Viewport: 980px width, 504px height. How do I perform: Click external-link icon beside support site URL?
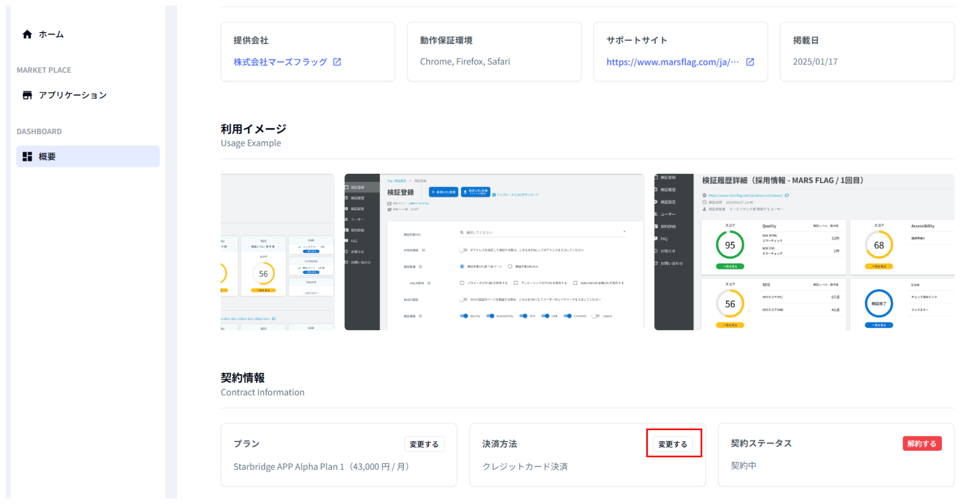tap(750, 62)
